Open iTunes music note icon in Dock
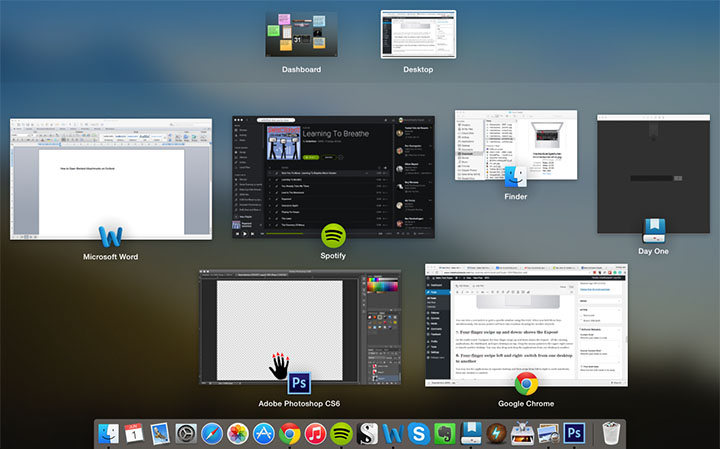 (315, 433)
